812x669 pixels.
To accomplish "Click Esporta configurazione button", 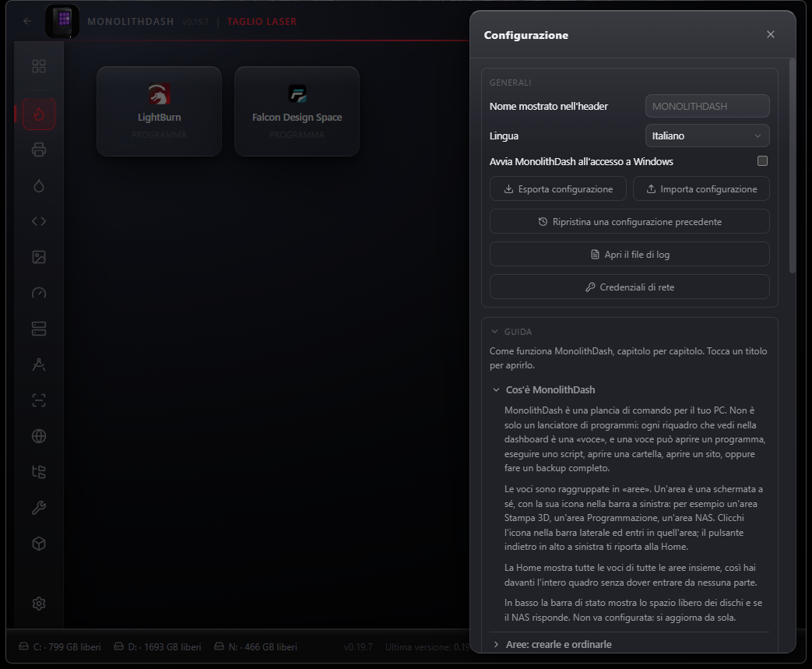I will click(x=557, y=189).
